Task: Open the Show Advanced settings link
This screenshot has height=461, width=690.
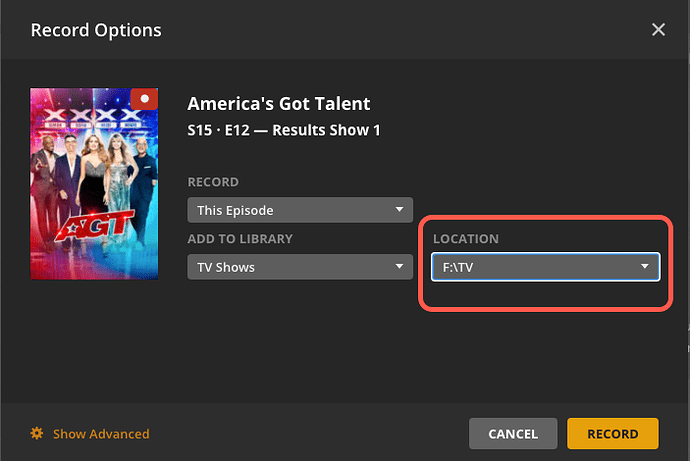Action: click(100, 434)
